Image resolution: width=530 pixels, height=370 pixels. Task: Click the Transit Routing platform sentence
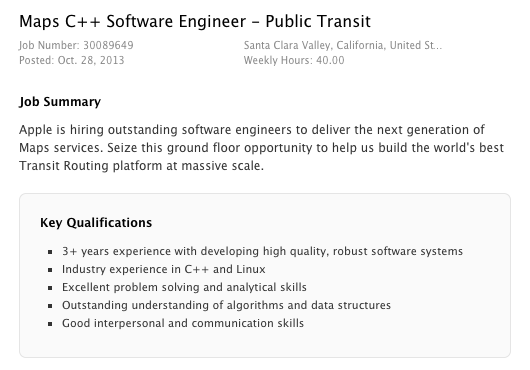141,166
